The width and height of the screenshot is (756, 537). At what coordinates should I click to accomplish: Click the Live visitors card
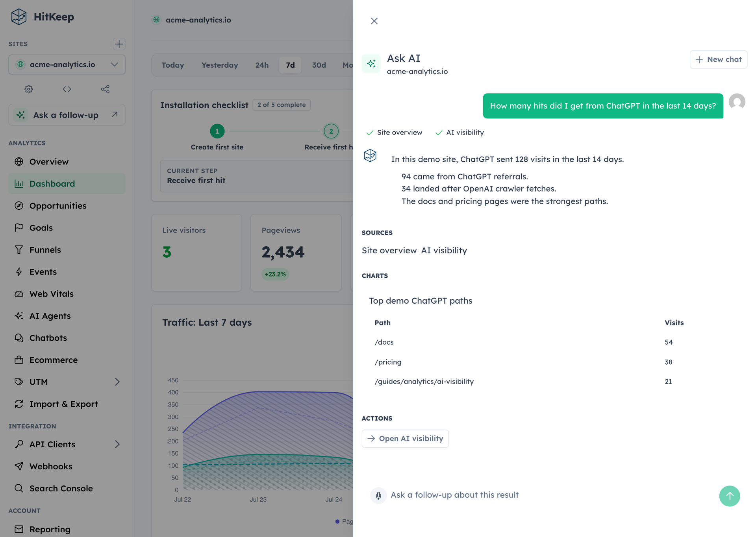tap(196, 253)
